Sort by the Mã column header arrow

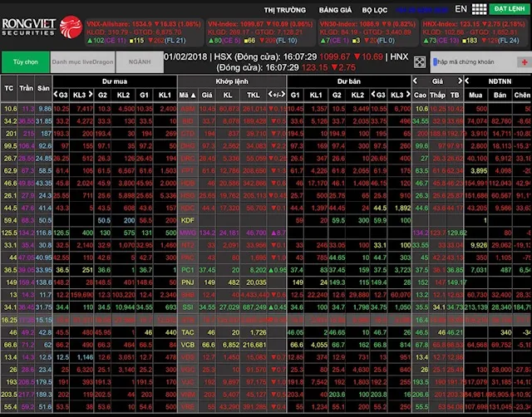click(191, 96)
